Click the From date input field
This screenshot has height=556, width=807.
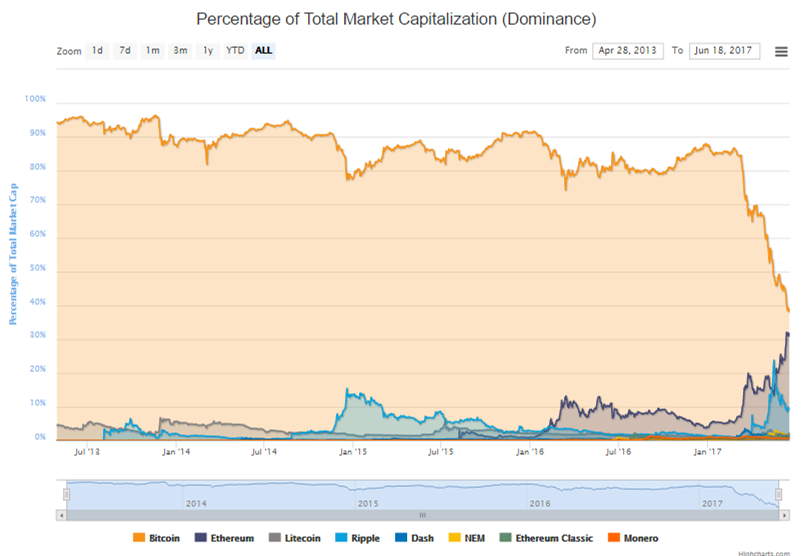[627, 50]
